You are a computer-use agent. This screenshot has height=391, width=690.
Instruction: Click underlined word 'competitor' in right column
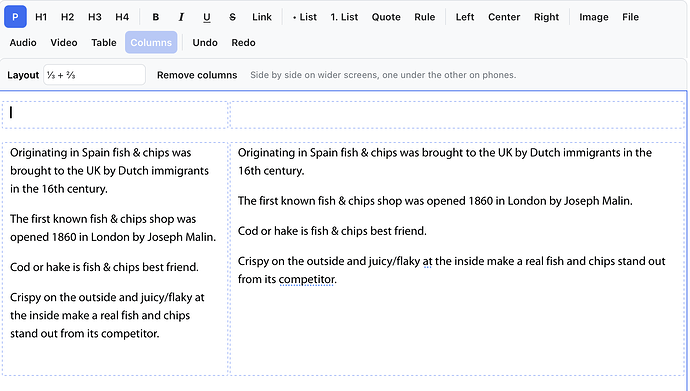coord(307,279)
